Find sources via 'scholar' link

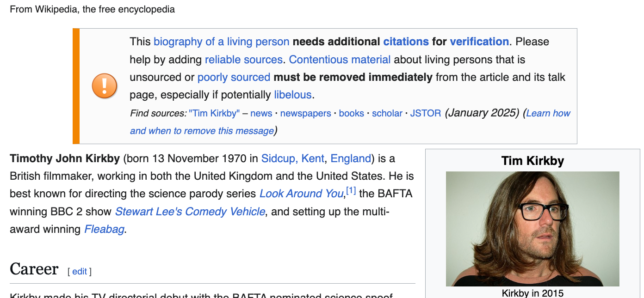pyautogui.click(x=387, y=113)
